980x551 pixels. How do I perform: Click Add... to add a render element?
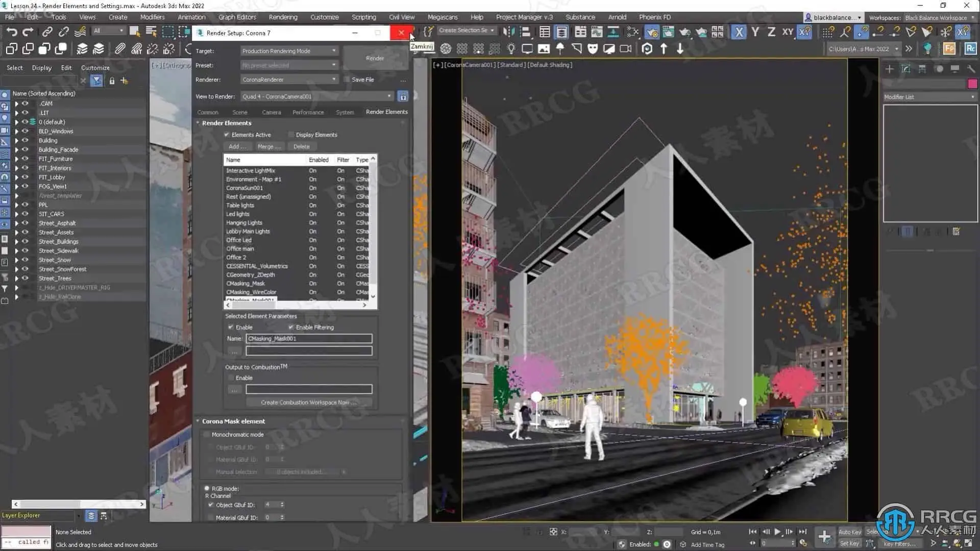click(237, 146)
